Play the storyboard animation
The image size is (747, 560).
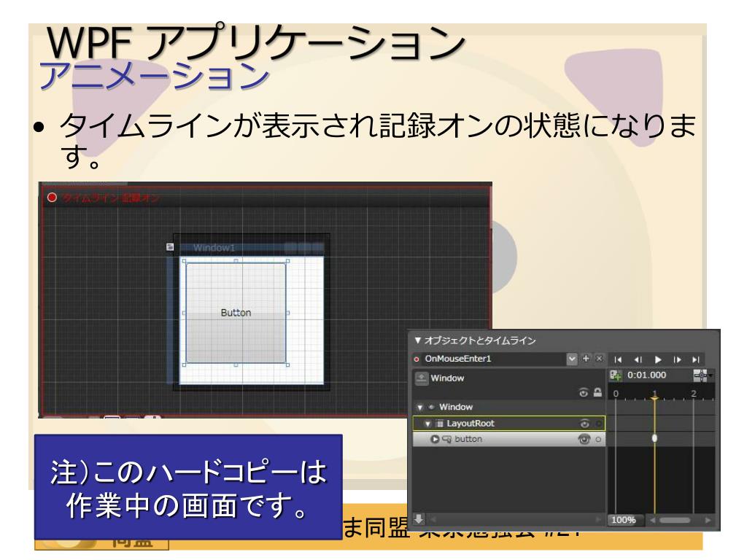point(658,359)
